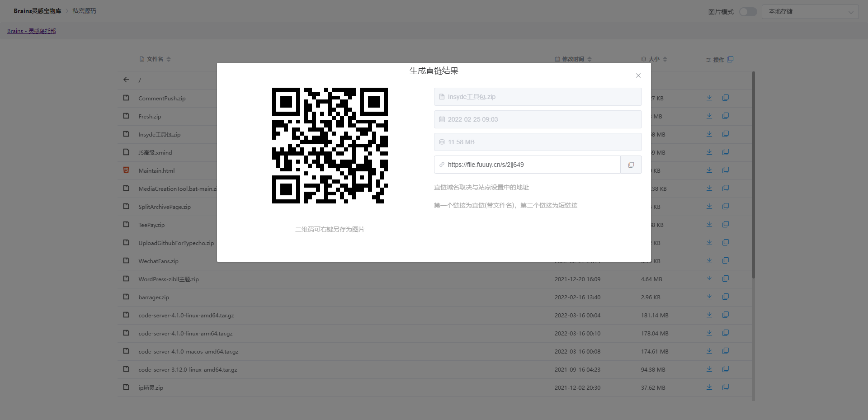This screenshot has height=420, width=868.
Task: Click the QR code image
Action: click(x=330, y=146)
